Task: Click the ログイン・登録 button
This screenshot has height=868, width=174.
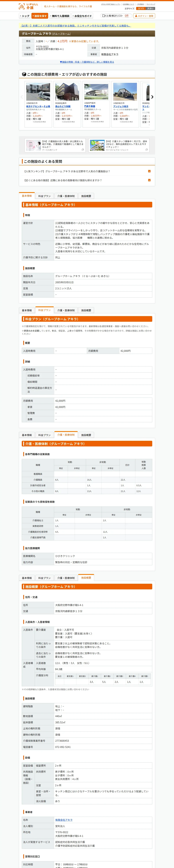Action: click(144, 16)
